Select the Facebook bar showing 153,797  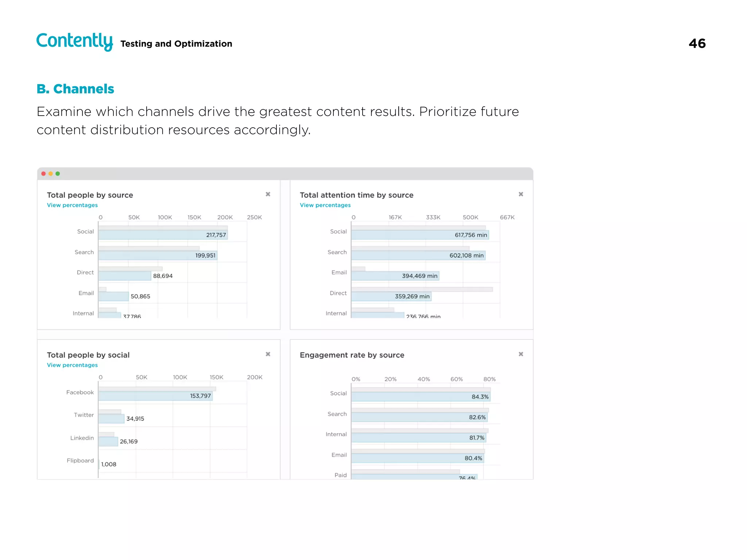click(155, 396)
